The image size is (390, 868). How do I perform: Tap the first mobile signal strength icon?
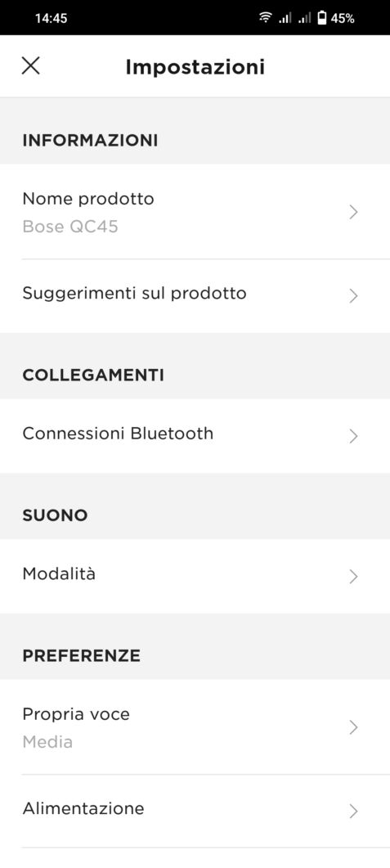(285, 18)
